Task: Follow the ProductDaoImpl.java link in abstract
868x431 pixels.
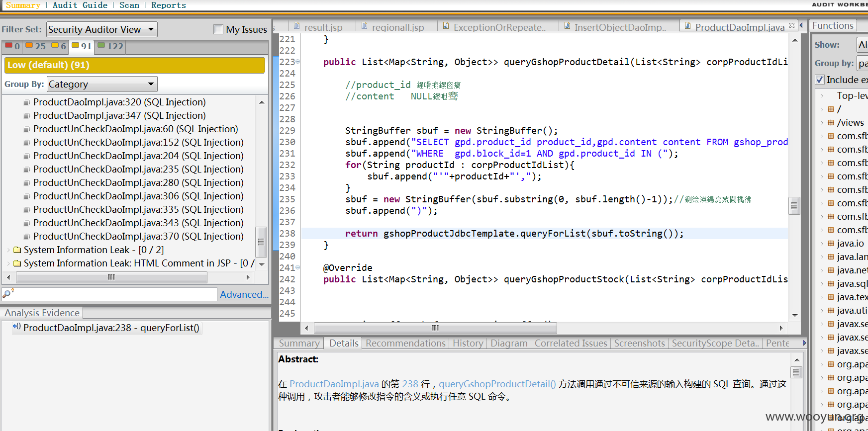Action: pyautogui.click(x=334, y=384)
